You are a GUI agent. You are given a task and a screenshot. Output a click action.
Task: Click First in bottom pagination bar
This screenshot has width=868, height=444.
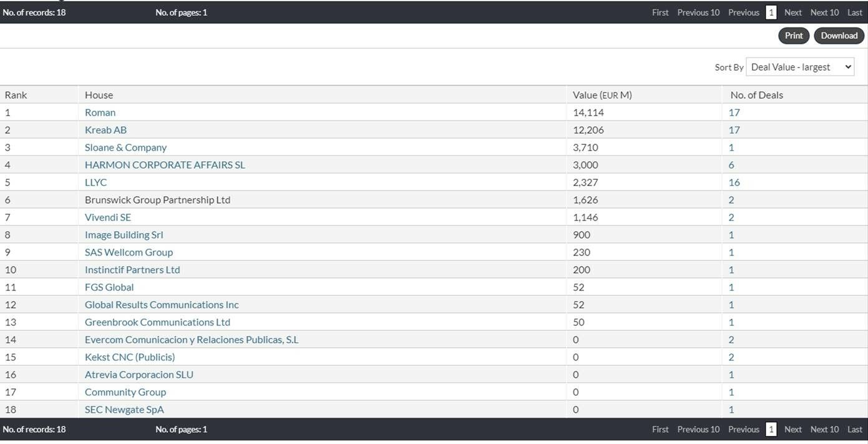[660, 430]
